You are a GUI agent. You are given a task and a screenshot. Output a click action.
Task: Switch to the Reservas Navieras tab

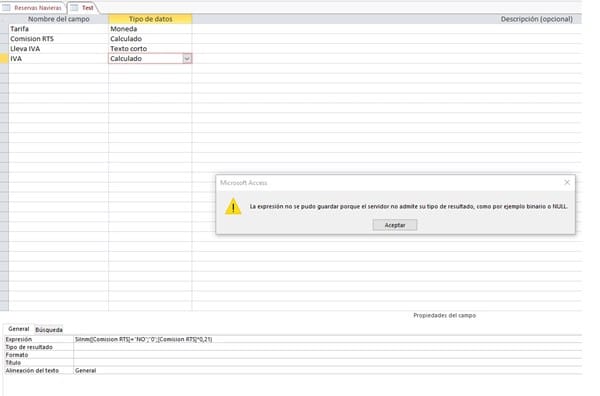pyautogui.click(x=33, y=8)
